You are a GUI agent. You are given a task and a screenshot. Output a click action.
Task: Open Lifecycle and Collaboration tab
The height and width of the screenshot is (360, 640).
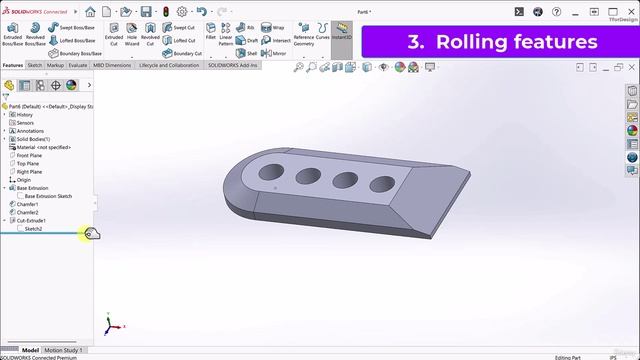click(169, 65)
